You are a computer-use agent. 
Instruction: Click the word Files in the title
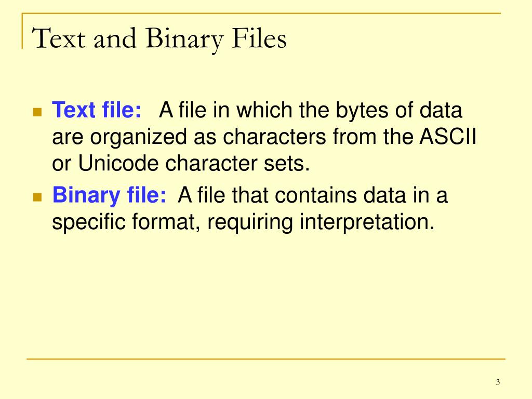259,38
